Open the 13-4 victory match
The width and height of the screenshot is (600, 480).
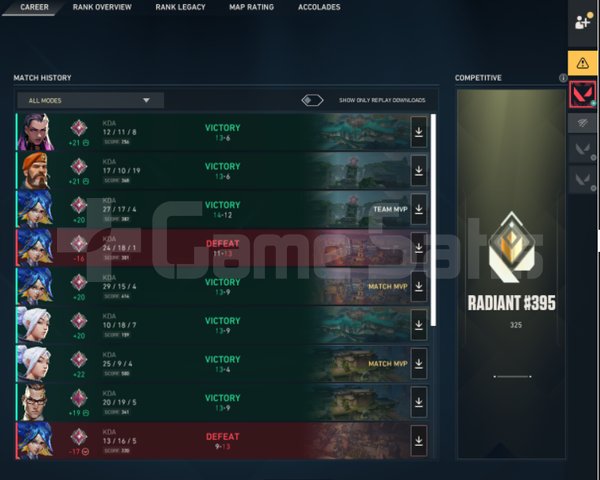(222, 364)
